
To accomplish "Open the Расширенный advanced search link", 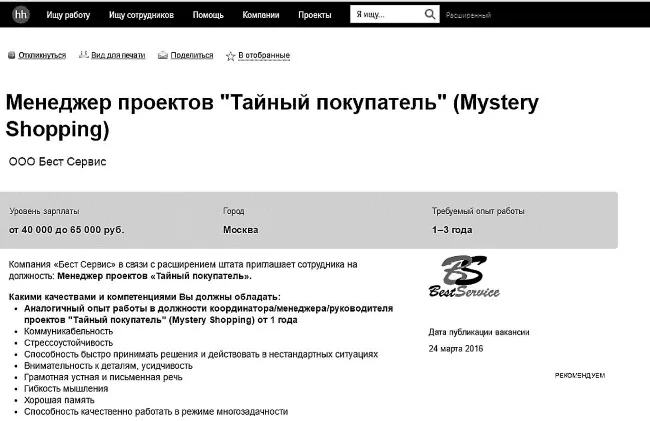I will [x=468, y=15].
